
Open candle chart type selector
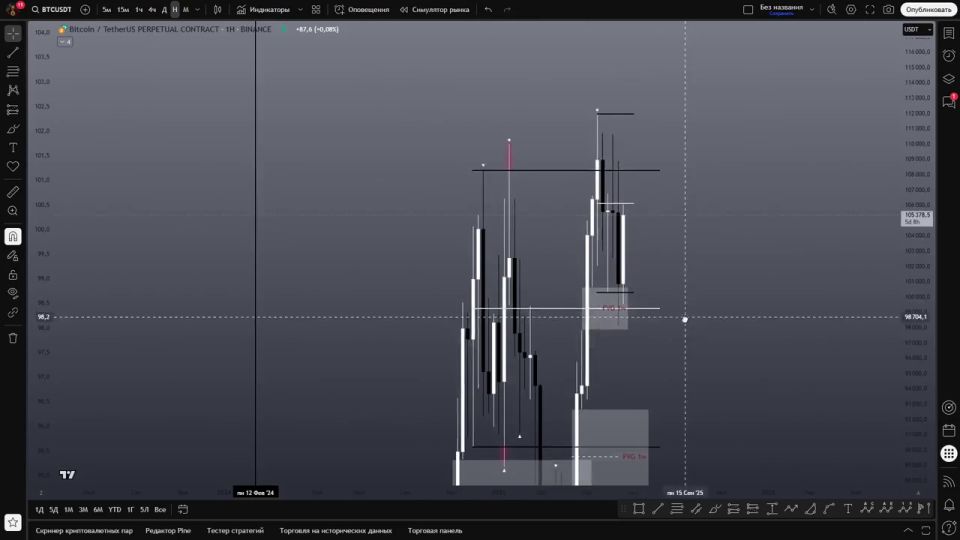pyautogui.click(x=217, y=10)
